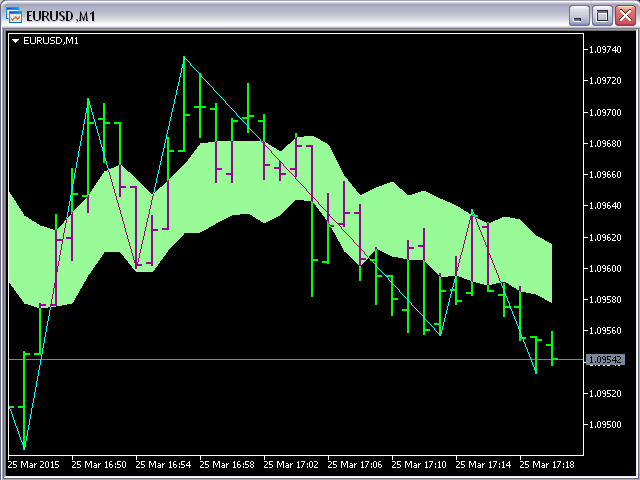Click the zigzag peak near 1.09740
This screenshot has height=480, width=640.
point(184,57)
